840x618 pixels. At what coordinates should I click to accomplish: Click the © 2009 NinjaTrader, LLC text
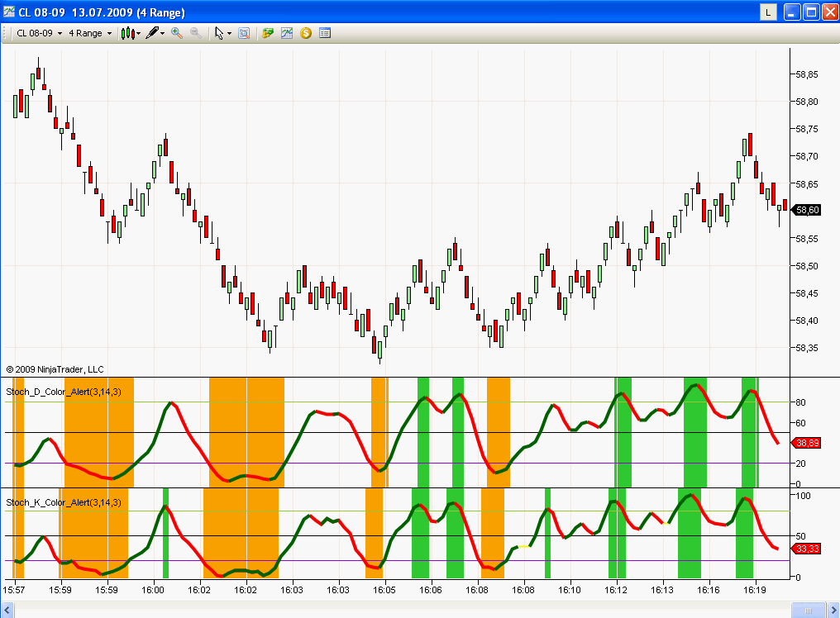(x=55, y=369)
